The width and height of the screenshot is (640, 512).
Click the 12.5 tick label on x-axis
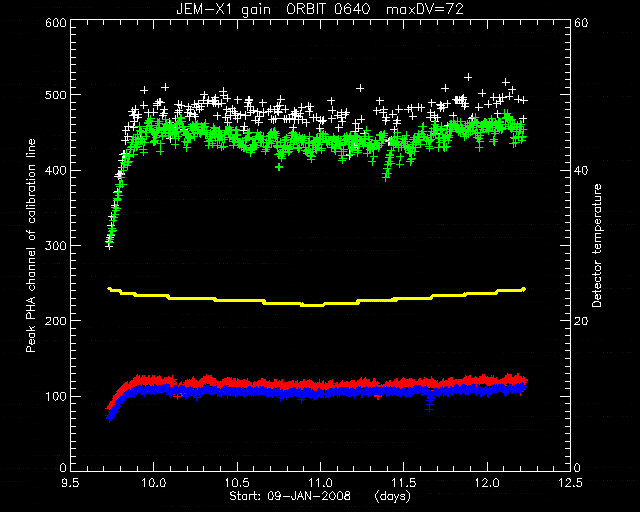click(x=570, y=483)
